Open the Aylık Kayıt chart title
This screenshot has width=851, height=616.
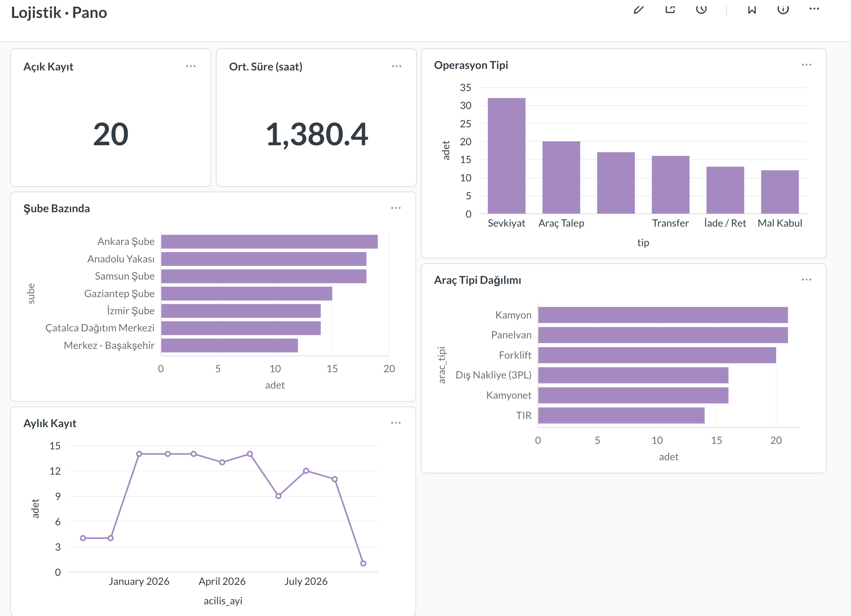(50, 423)
